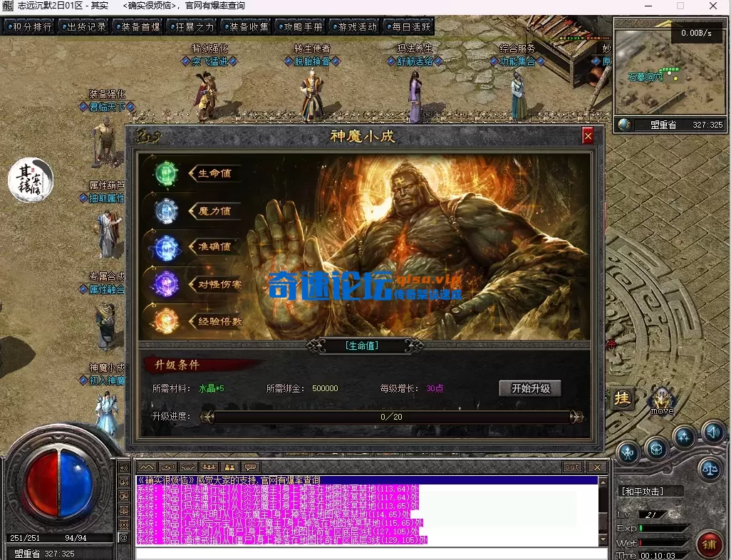Select the orange 经验倍数 orb icon
Screen dimensions: 731x560
click(x=166, y=321)
